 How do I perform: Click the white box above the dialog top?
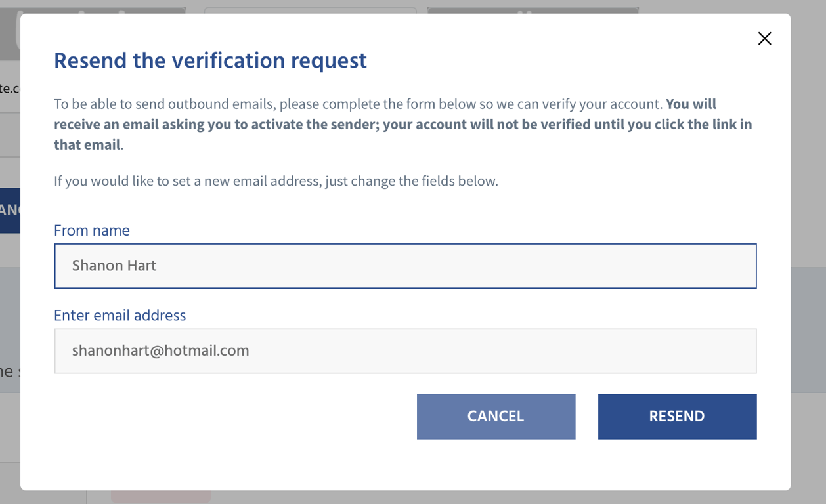coord(310,10)
